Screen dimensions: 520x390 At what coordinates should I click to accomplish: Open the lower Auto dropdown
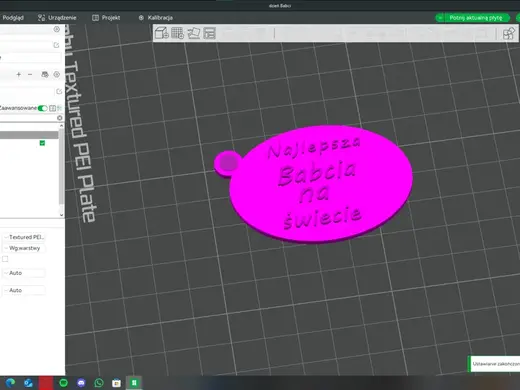tap(24, 290)
